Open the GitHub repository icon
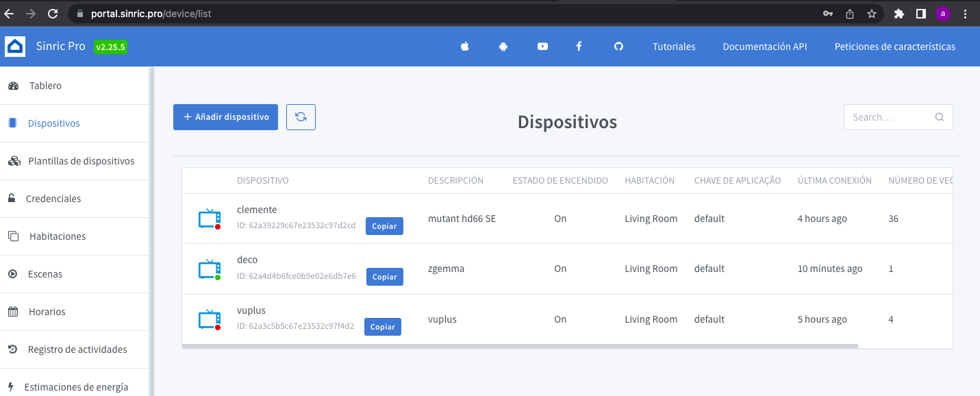980x396 pixels. pyautogui.click(x=618, y=47)
